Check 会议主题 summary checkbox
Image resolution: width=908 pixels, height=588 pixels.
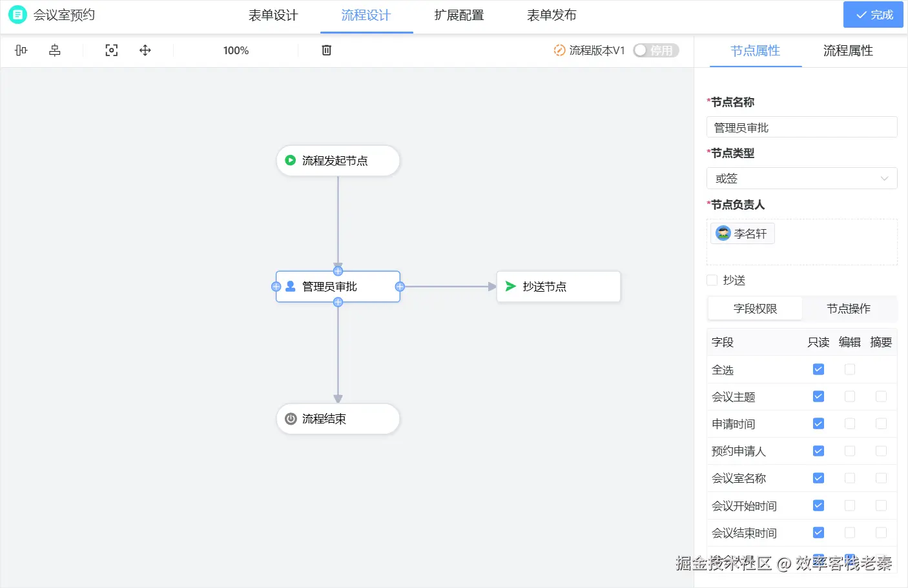click(x=881, y=396)
